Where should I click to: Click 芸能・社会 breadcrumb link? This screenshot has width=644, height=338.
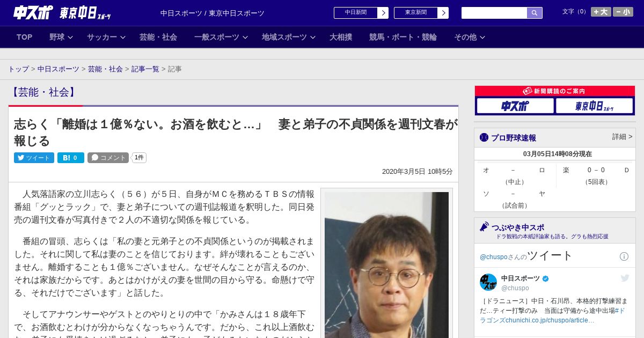tap(105, 69)
